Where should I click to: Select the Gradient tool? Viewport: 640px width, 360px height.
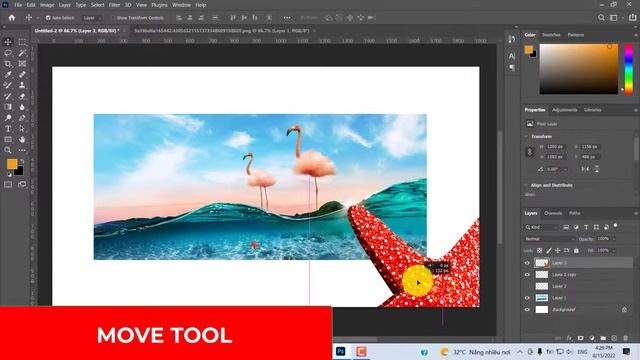(8, 107)
